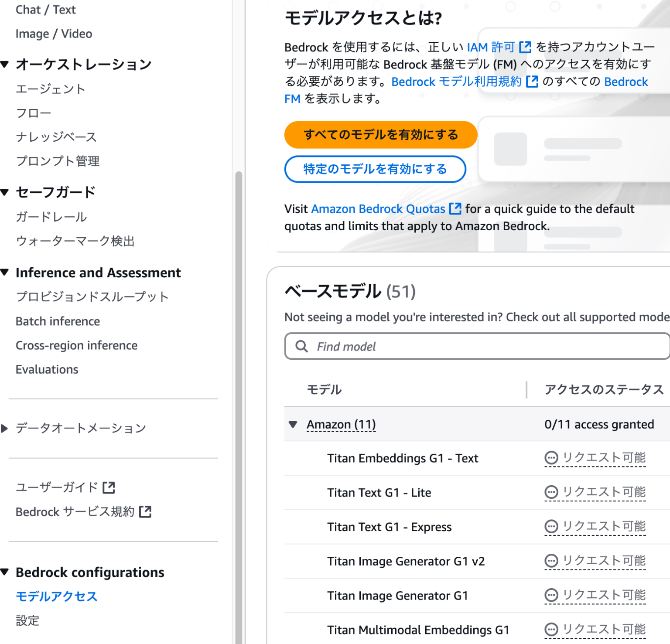Click inside the Find model search field
Screen dimensions: 670x644
point(436,346)
